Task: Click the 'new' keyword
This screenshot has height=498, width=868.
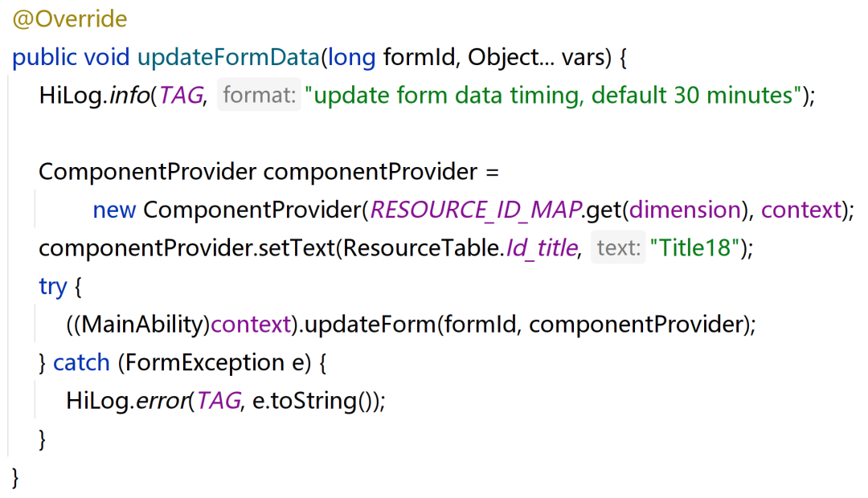Action: (113, 210)
